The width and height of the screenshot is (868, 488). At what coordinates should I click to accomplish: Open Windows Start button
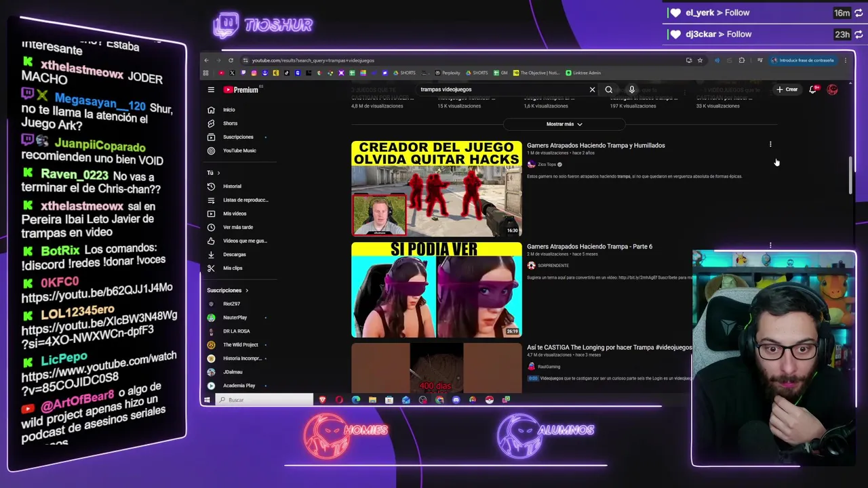click(x=208, y=400)
